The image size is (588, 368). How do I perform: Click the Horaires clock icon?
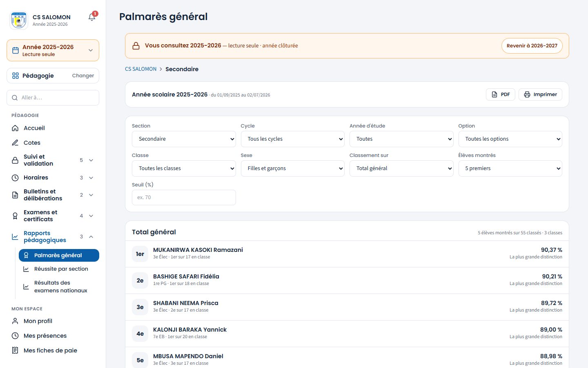[15, 178]
